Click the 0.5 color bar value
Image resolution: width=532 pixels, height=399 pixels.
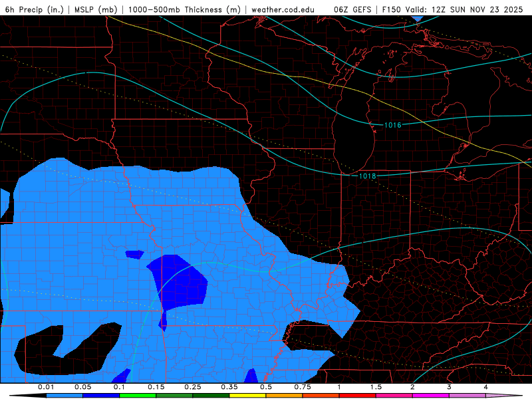coord(266,387)
